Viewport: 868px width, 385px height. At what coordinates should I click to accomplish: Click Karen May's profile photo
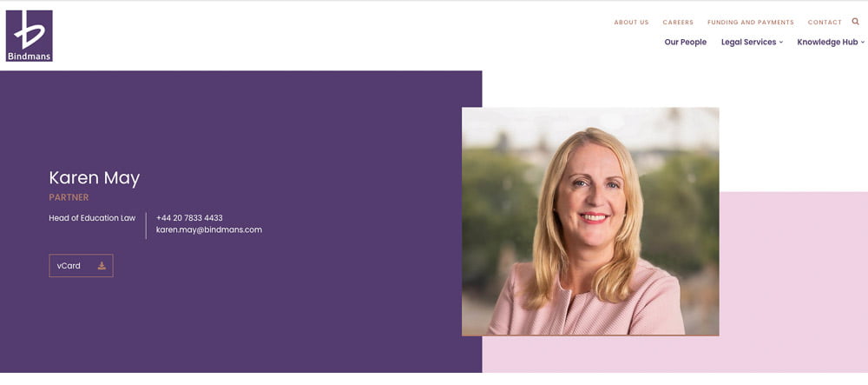[x=590, y=222]
